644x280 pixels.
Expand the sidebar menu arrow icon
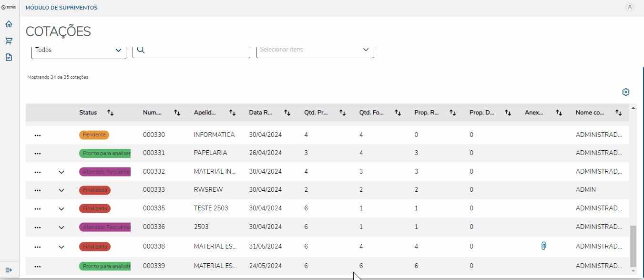[9, 270]
